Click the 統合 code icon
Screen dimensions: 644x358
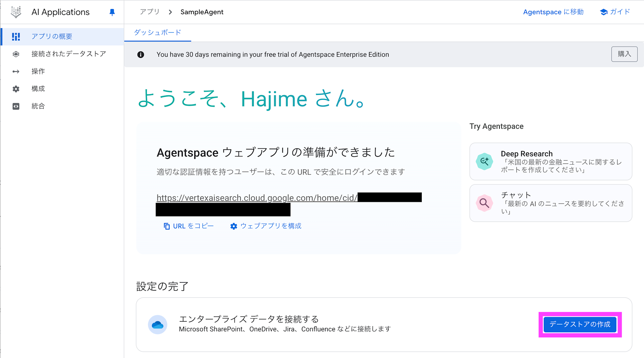(x=16, y=106)
